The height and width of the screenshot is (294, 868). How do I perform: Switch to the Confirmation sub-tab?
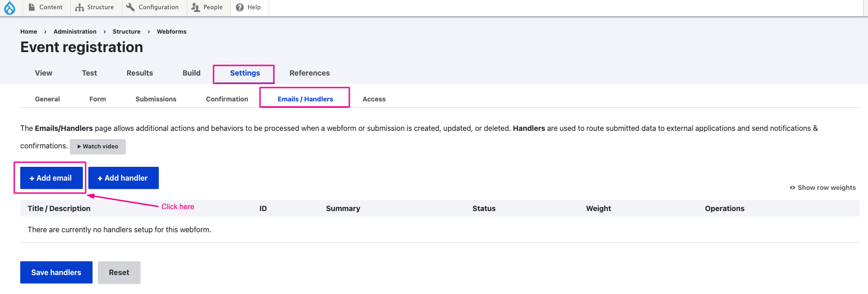pyautogui.click(x=227, y=99)
